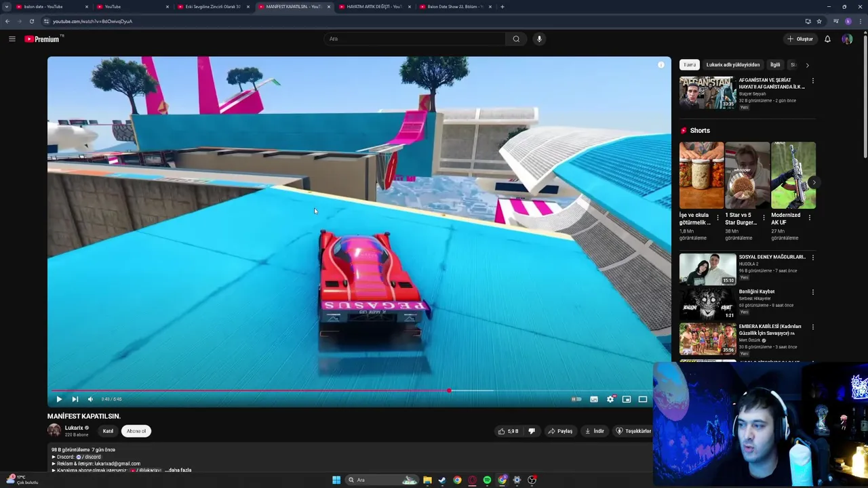
Task: Toggle autoplay switch in player
Action: 576,399
